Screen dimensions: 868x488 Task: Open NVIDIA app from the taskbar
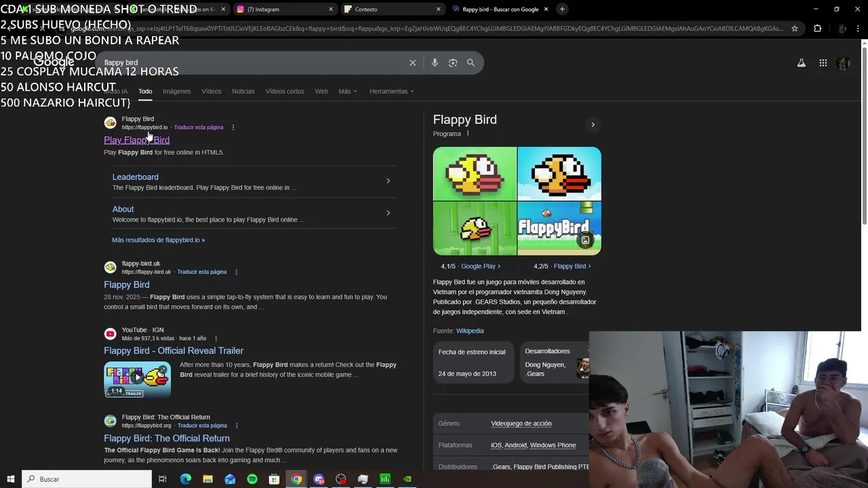coord(407,479)
